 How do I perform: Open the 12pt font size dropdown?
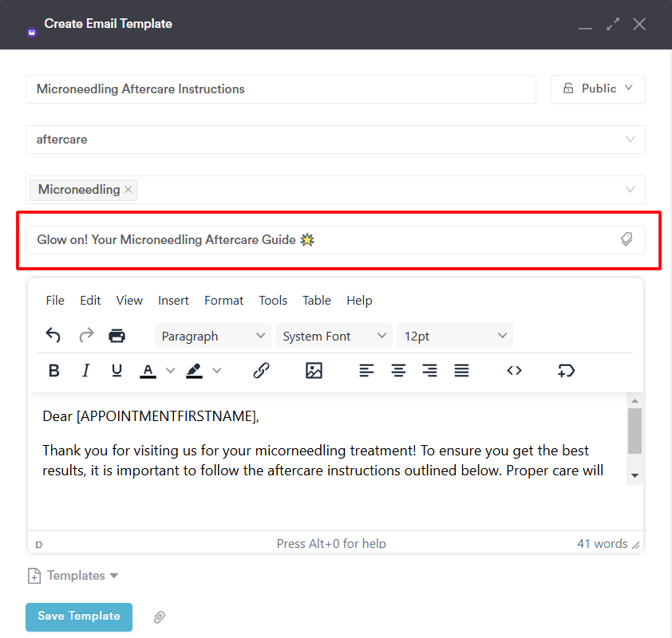(455, 336)
